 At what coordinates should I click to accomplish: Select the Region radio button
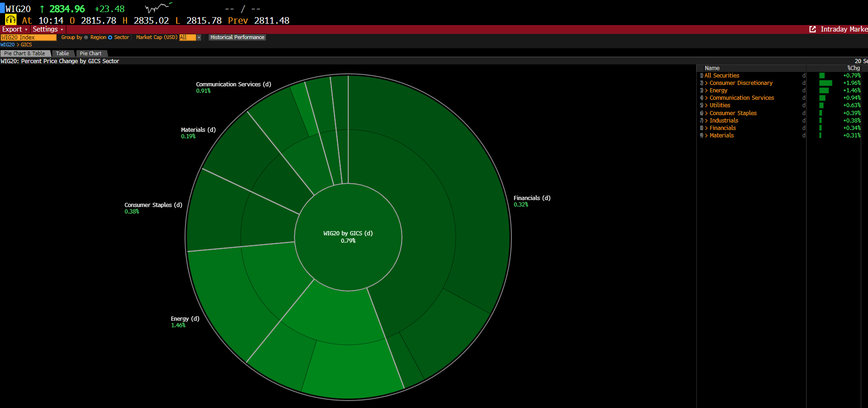86,38
